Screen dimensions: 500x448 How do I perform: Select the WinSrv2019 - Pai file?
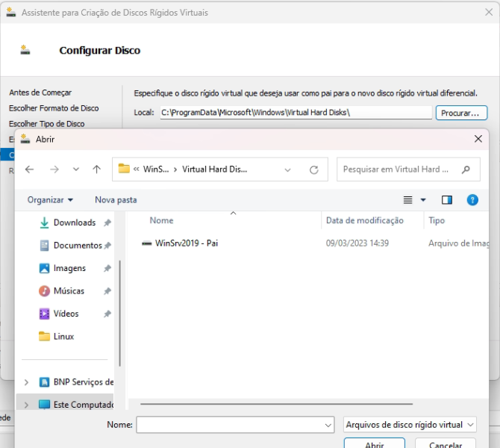[186, 243]
